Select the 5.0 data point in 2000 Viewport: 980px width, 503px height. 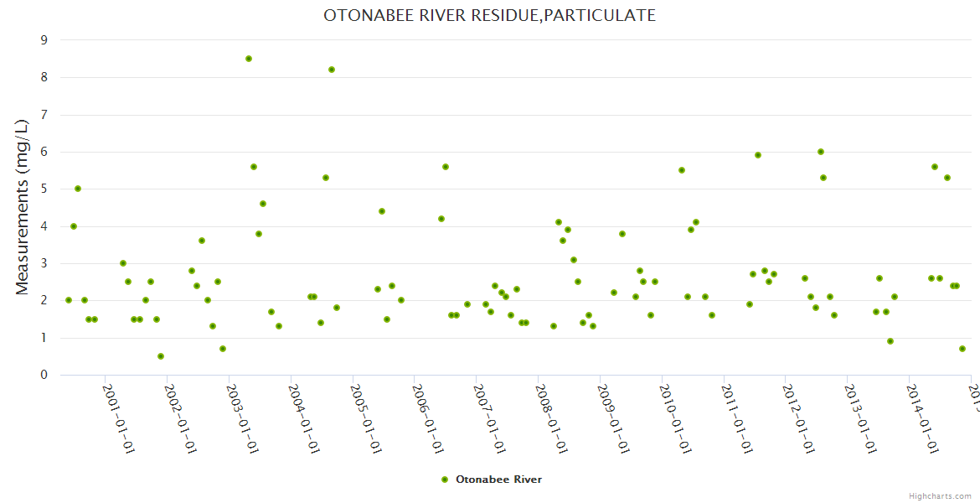78,189
